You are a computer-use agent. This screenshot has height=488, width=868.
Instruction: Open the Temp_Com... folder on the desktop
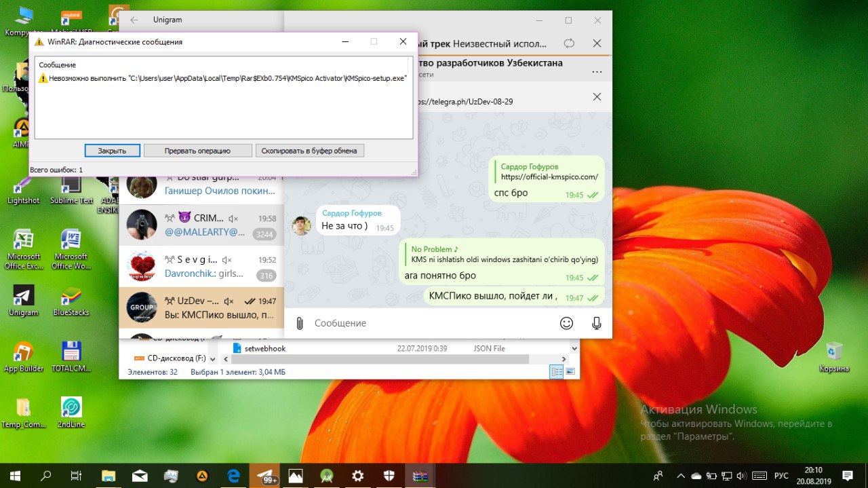coord(24,413)
